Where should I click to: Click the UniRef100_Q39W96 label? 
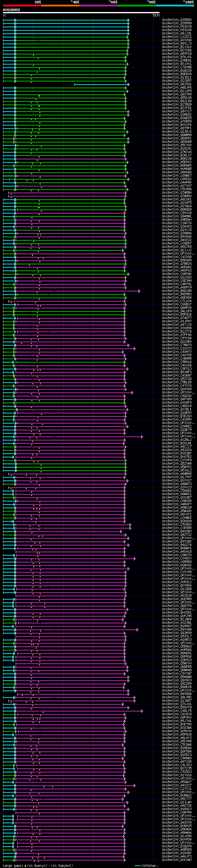coord(177,233)
